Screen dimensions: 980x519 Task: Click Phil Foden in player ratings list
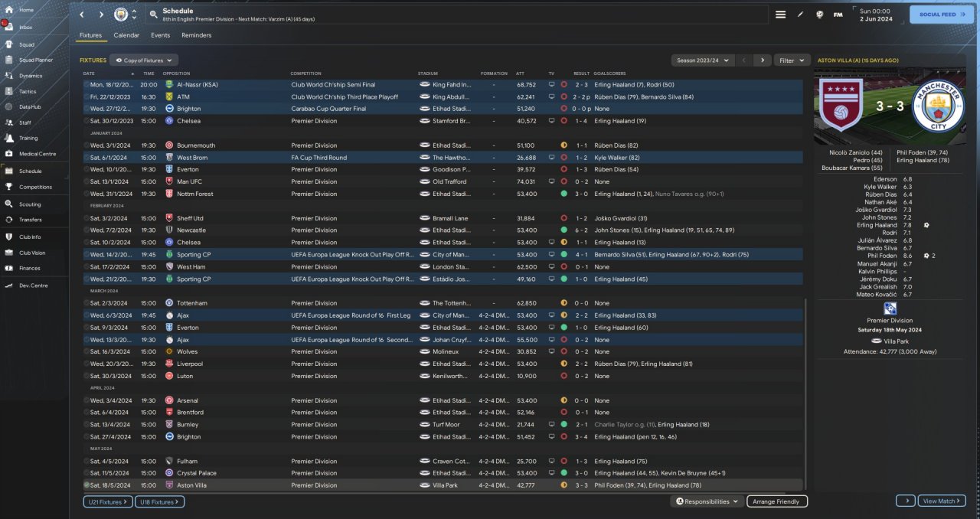[x=882, y=256]
